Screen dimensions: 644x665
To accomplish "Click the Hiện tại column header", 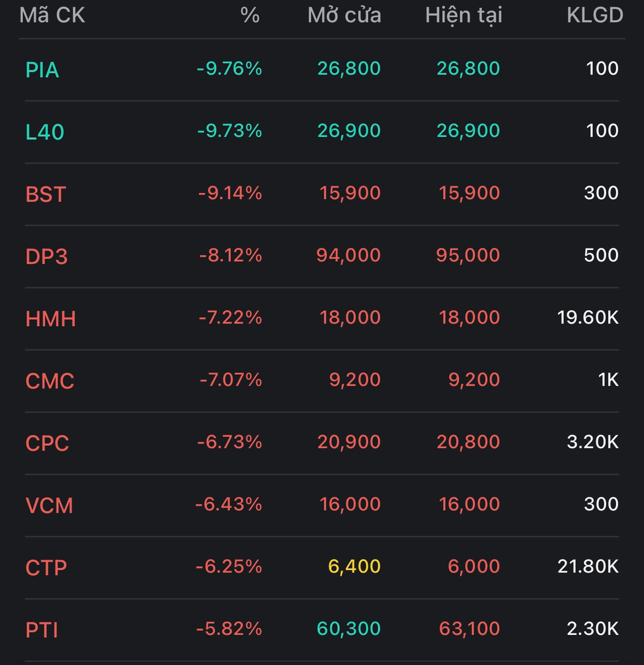I will pos(463,15).
